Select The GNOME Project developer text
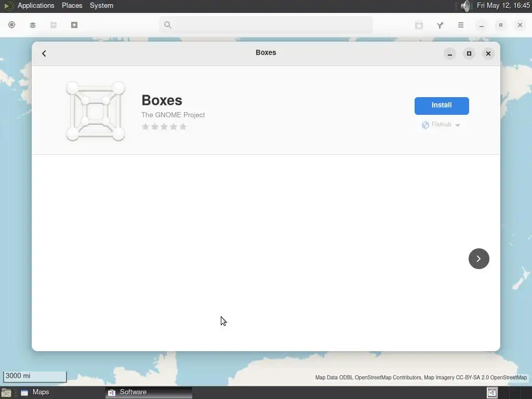532x399 pixels. pos(173,115)
